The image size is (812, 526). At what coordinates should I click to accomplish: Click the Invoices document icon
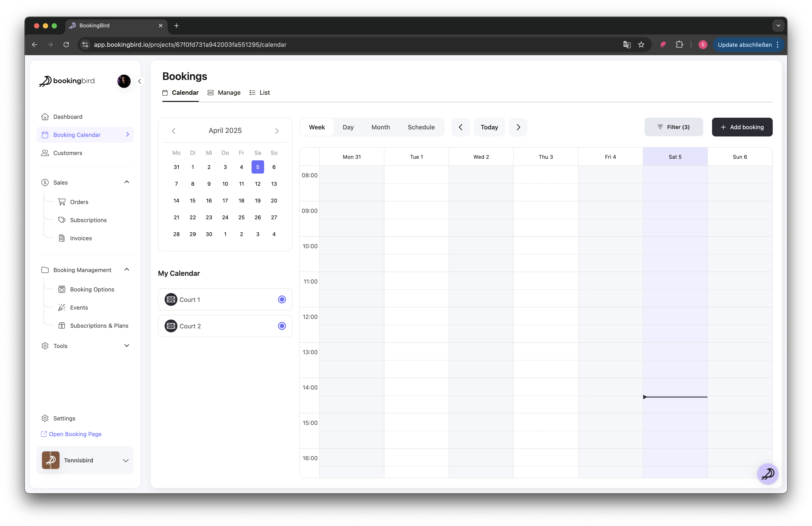click(x=62, y=238)
